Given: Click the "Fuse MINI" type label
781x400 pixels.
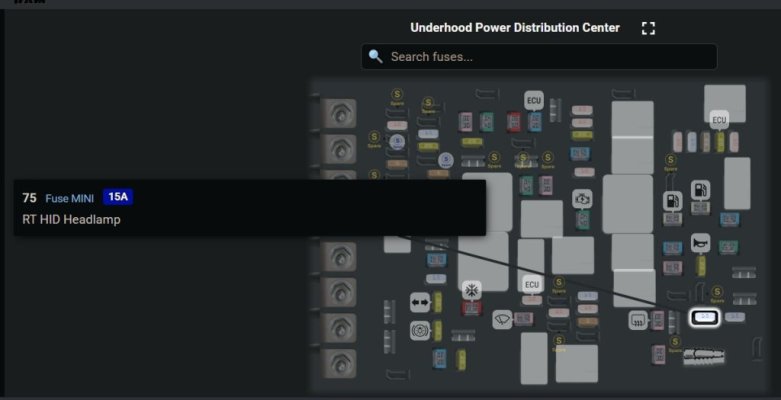Looking at the screenshot, I should [70, 198].
